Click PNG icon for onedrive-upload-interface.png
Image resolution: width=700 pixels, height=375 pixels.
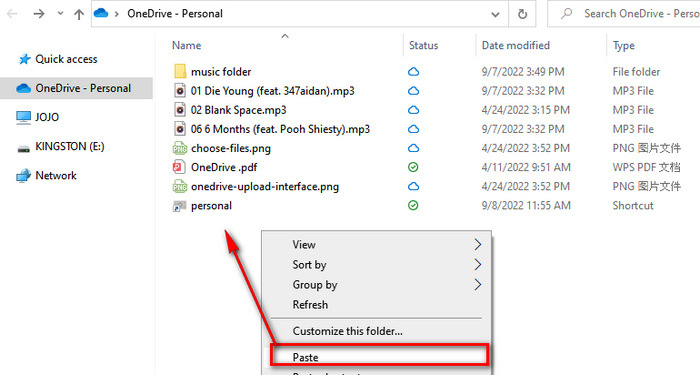(180, 186)
